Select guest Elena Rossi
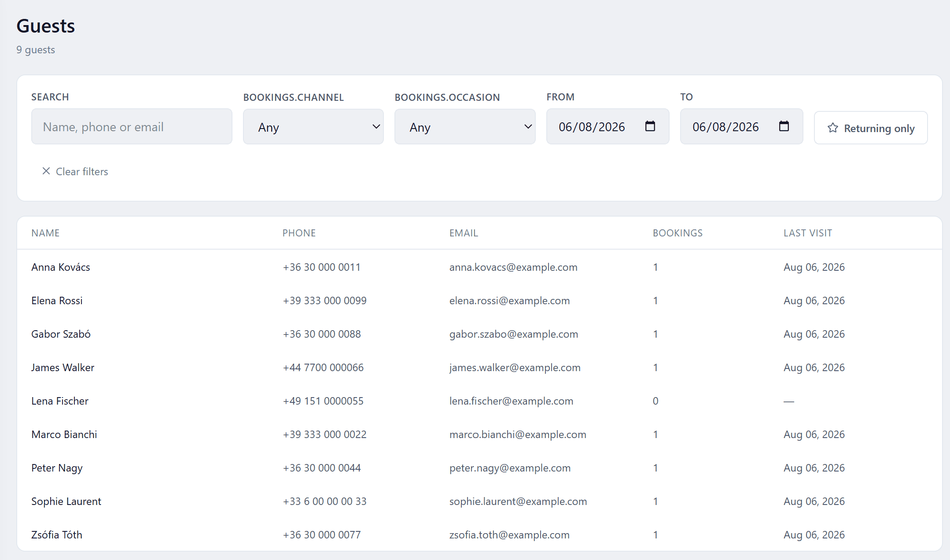This screenshot has height=560, width=950. [x=57, y=301]
